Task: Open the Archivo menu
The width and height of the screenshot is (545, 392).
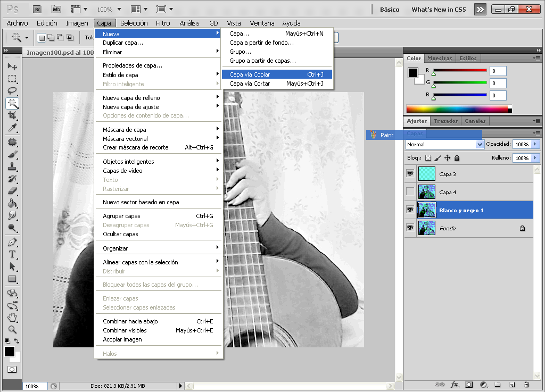Action: tap(18, 23)
